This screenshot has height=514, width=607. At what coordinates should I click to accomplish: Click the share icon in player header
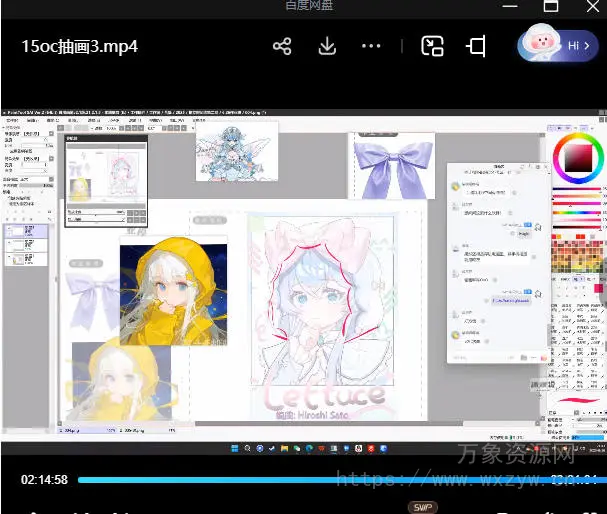pos(282,46)
